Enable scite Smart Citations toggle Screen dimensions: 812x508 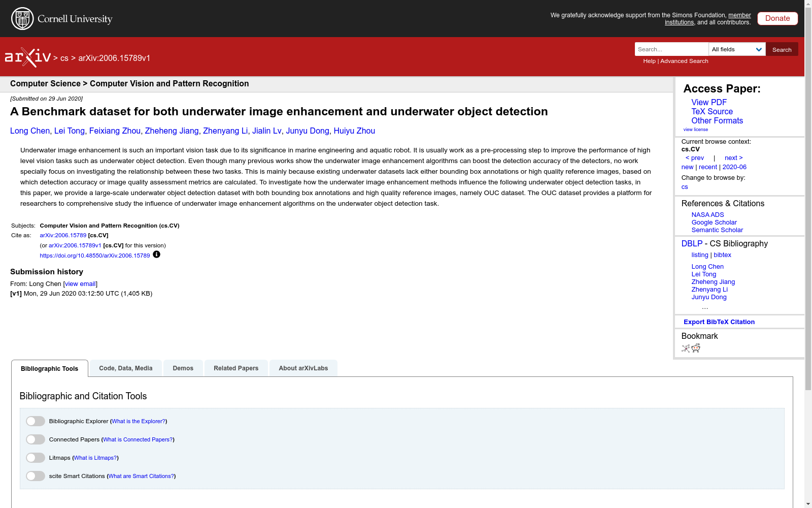36,476
